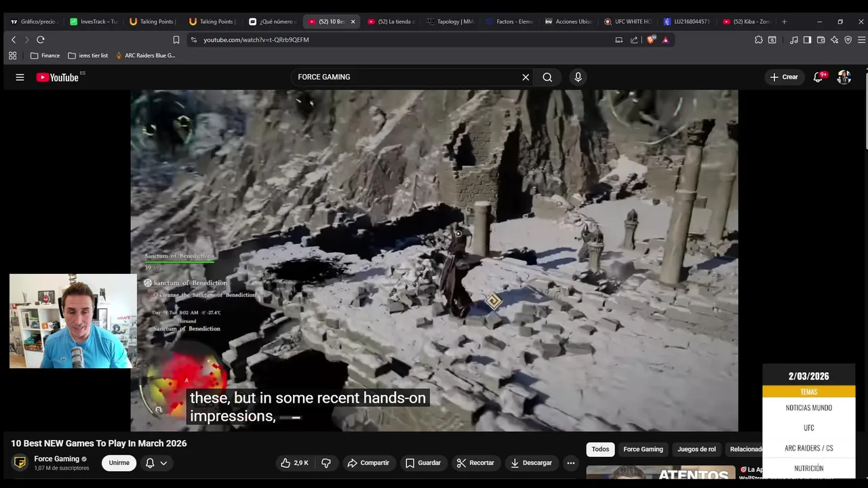Open the browser main menu
This screenshot has height=488, width=868.
coord(861,40)
